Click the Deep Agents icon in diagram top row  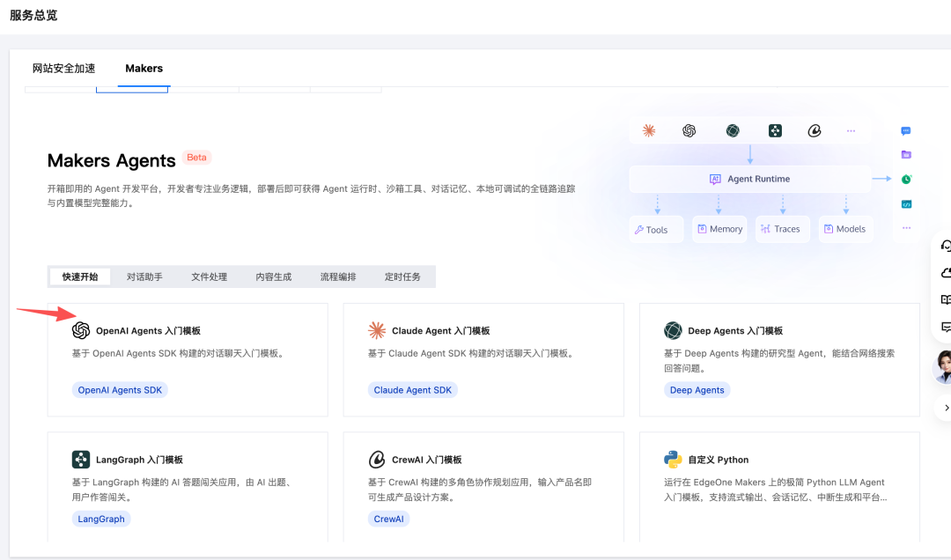733,130
